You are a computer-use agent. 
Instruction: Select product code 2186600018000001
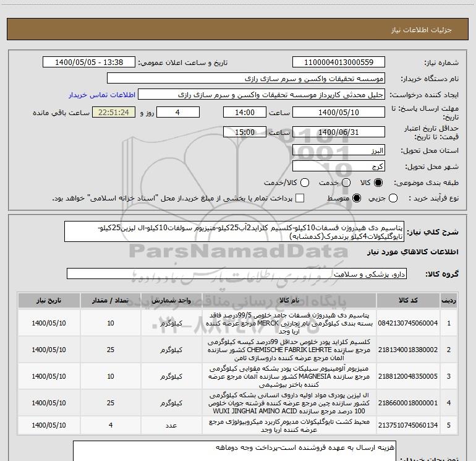(x=408, y=403)
